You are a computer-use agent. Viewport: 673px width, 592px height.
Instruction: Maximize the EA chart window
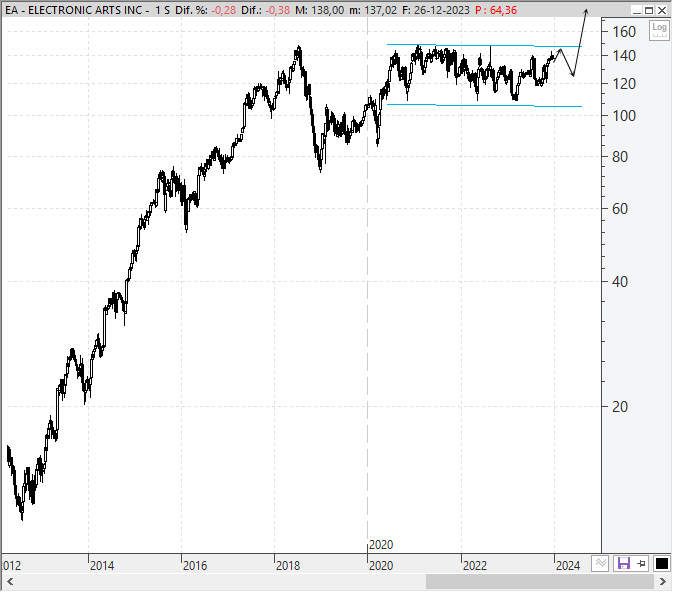point(649,10)
